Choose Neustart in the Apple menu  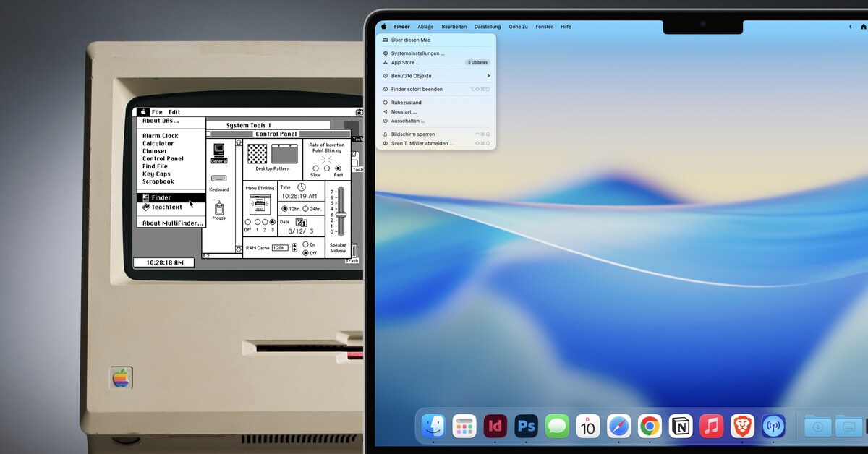[436, 112]
